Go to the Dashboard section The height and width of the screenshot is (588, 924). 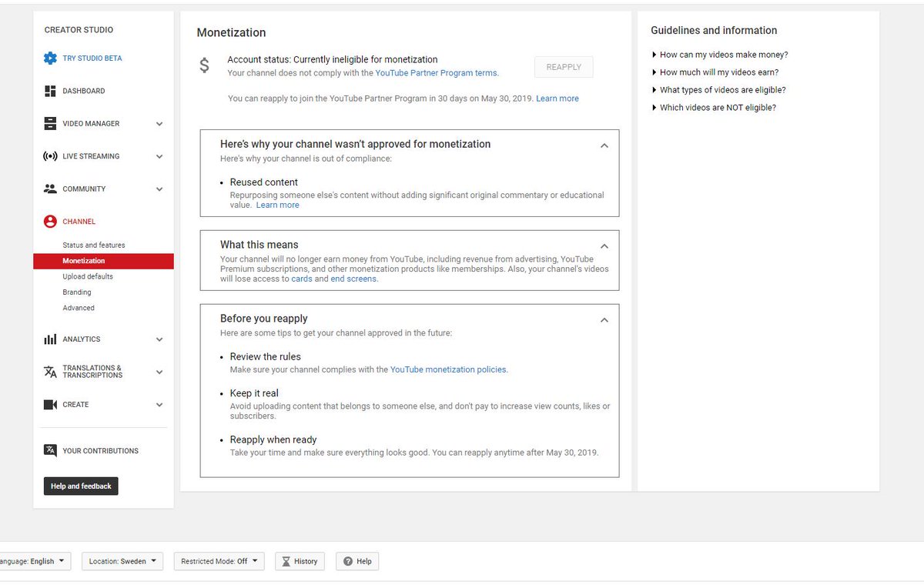84,91
